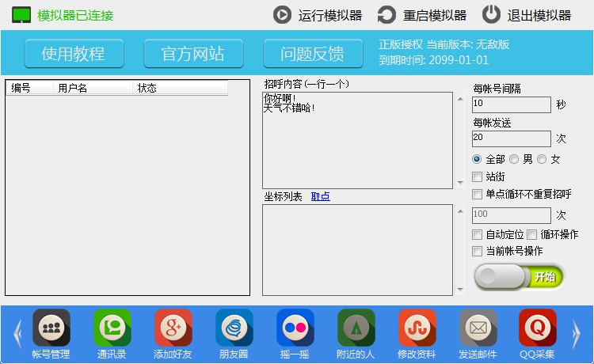Viewport: 594px width, 364px height.
Task: Open the QQ采集 collection icon
Action: pyautogui.click(x=538, y=328)
